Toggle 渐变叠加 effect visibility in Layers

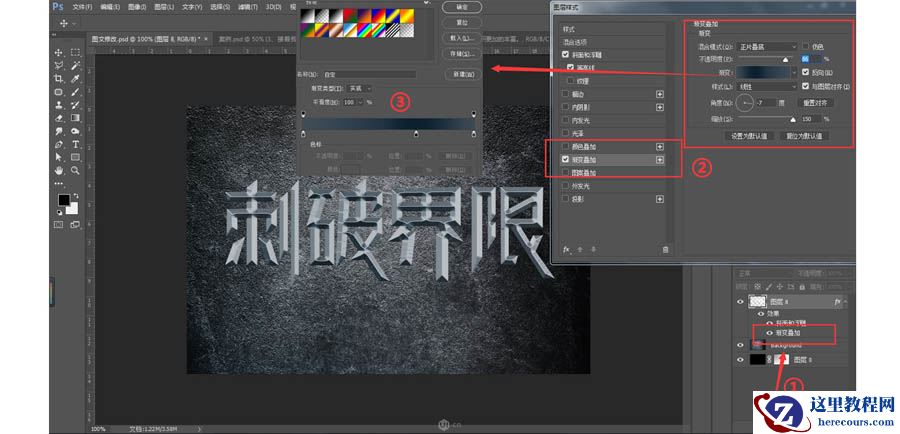[x=770, y=332]
